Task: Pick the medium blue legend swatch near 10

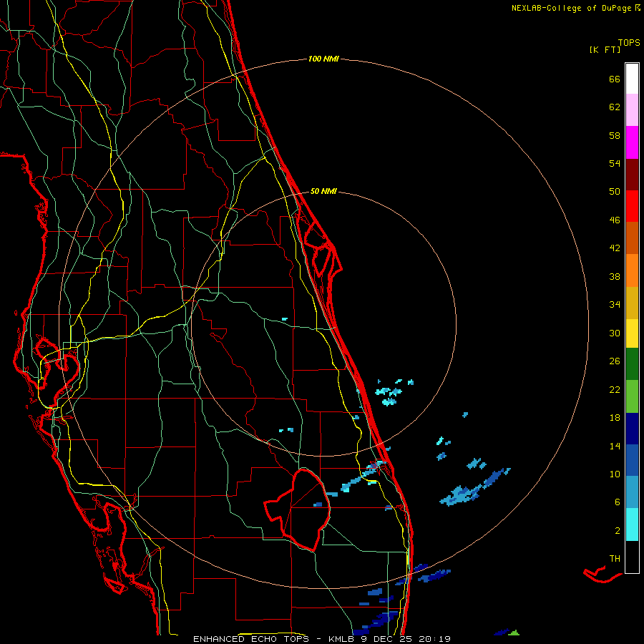Action: (632, 460)
